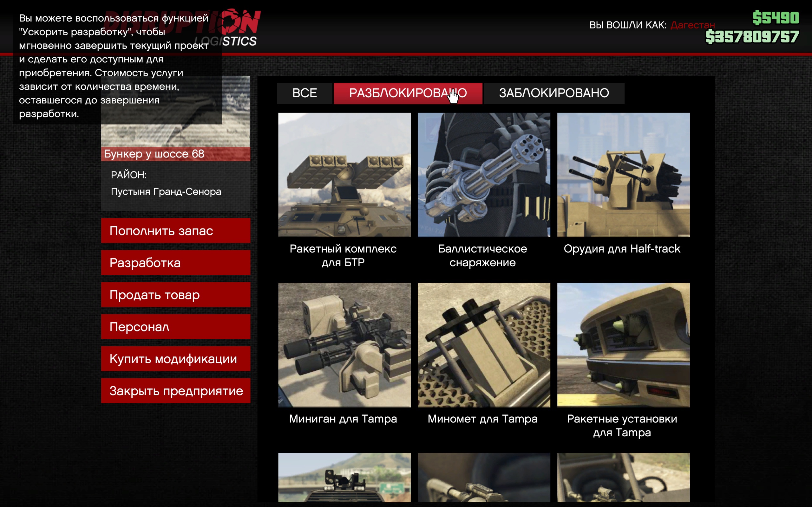The width and height of the screenshot is (812, 507).
Task: Click the bottom-right partially visible weapon thumbnail
Action: point(623,477)
